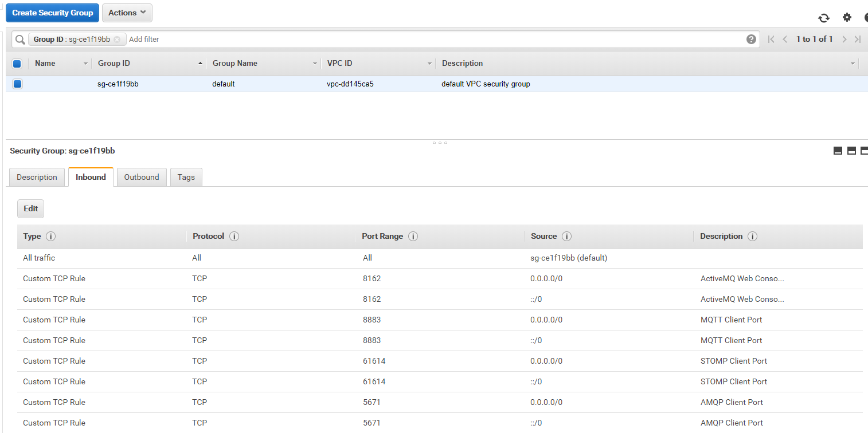
Task: Expand the Group Name column dropdown arrow
Action: (315, 64)
